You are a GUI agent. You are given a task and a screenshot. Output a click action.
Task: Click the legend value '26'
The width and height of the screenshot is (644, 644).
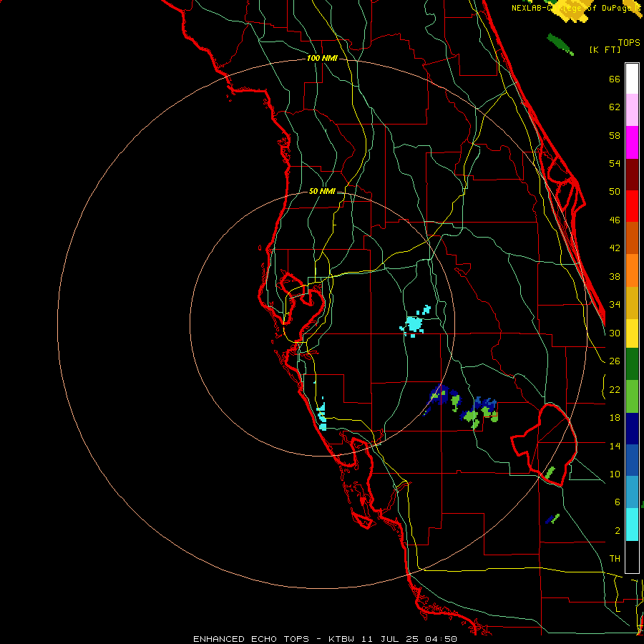615,361
